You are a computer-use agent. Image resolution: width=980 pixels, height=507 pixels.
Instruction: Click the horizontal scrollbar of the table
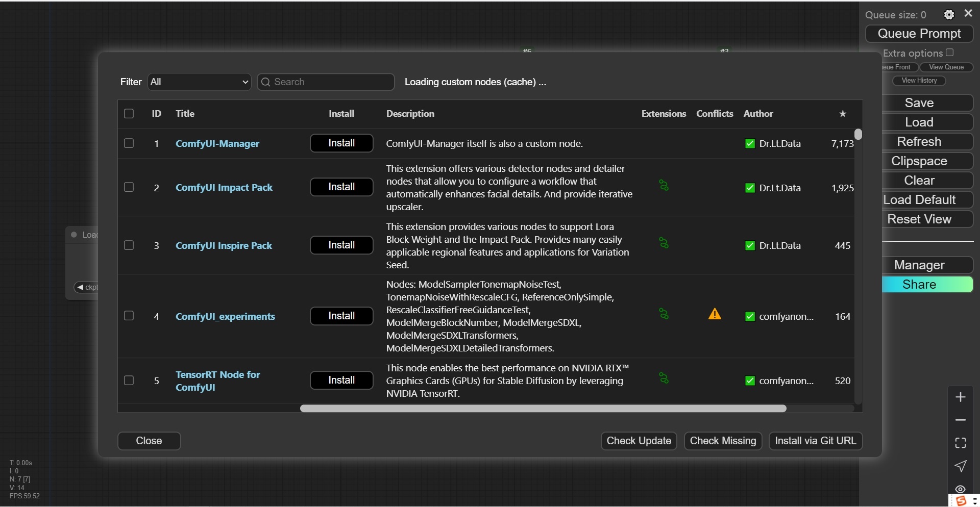point(543,409)
